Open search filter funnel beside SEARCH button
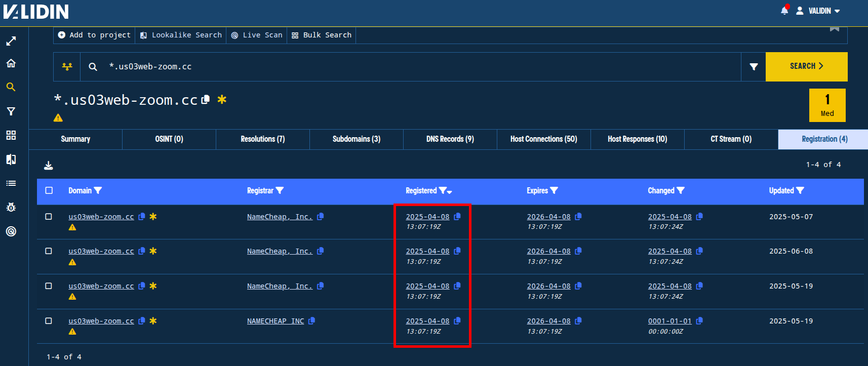This screenshot has height=366, width=868. [754, 66]
